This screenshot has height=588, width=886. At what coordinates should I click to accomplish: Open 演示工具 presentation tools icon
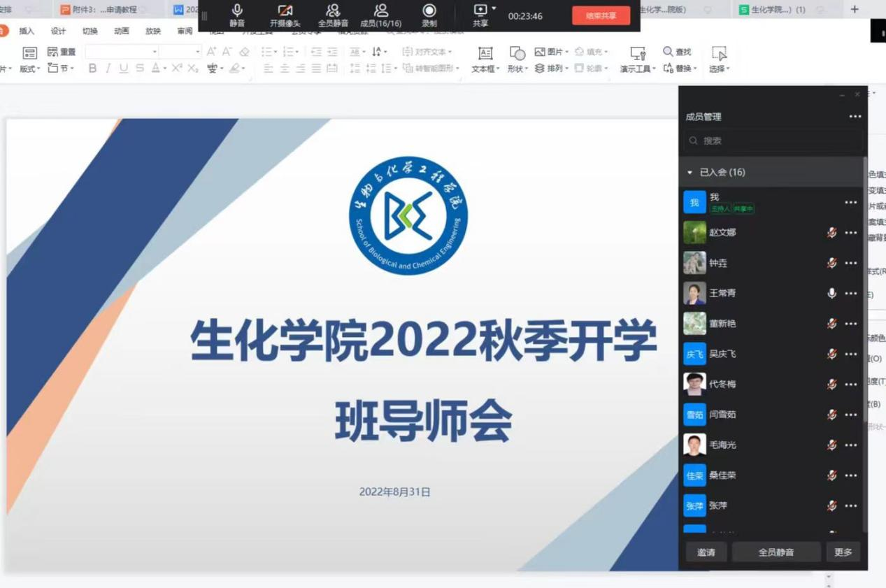point(637,54)
